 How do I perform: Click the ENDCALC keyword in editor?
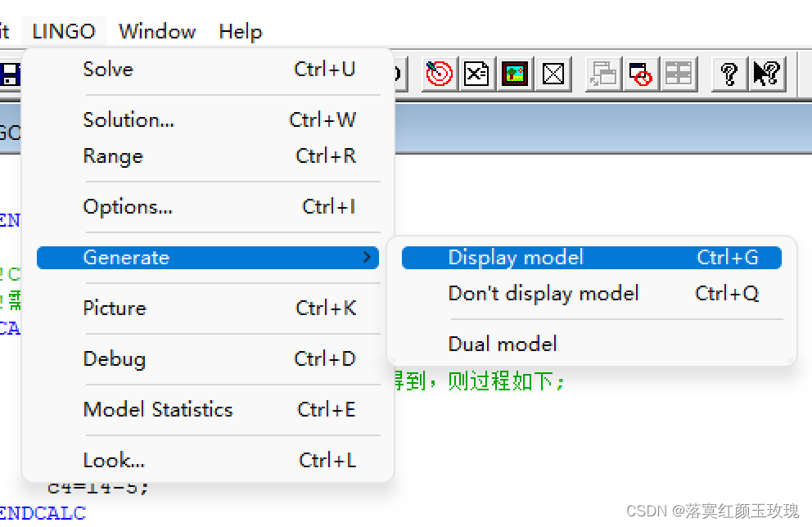click(43, 513)
